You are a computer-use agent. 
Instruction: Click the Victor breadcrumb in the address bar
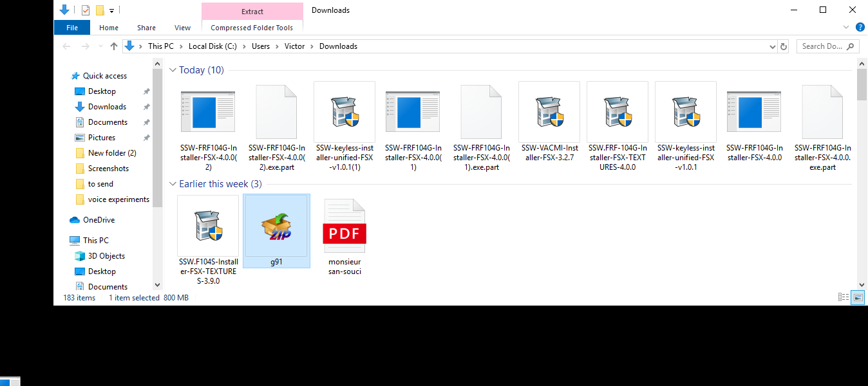295,46
